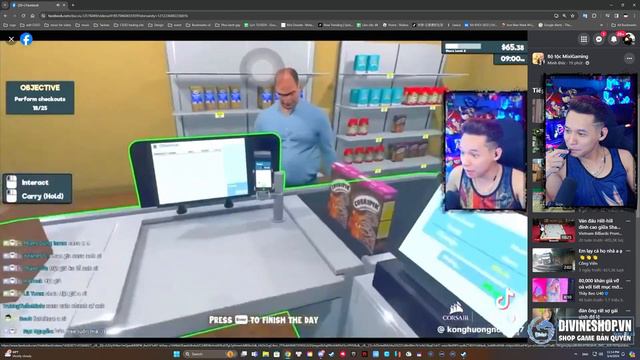This screenshot has height=360, width=640.
Task: Click the game's Objective Perform checkouts panel
Action: [40, 98]
